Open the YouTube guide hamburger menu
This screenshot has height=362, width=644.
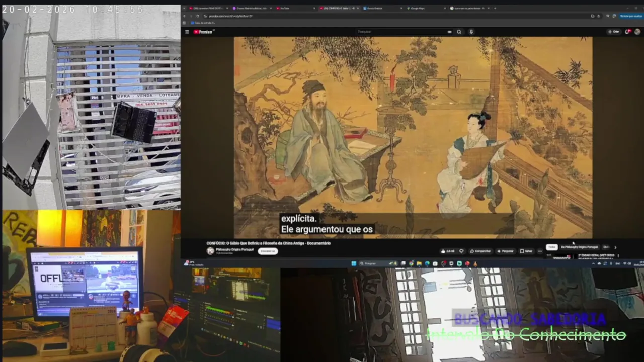point(187,32)
